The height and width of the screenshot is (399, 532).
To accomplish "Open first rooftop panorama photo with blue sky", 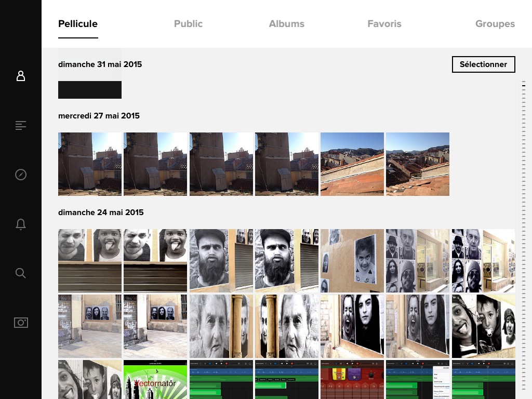I will (352, 164).
